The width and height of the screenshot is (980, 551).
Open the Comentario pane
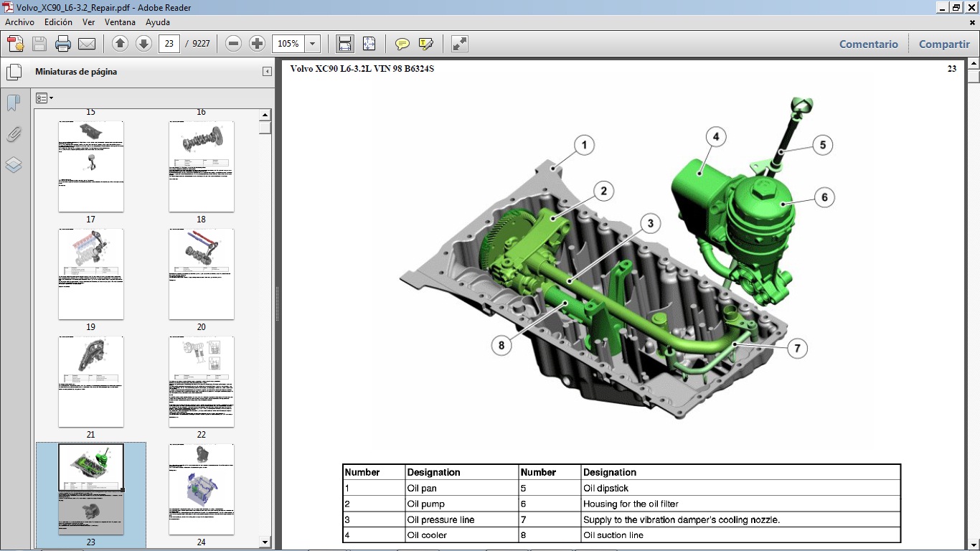pyautogui.click(x=869, y=44)
